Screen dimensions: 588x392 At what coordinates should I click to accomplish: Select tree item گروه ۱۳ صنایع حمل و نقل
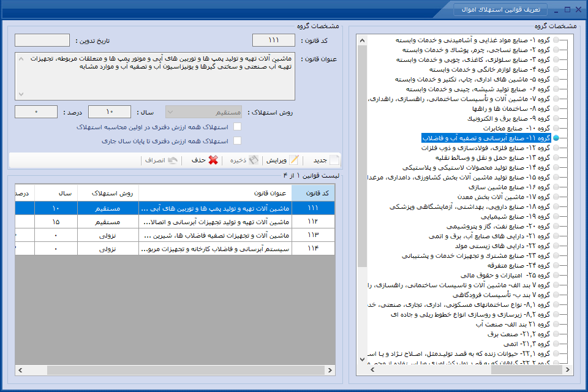tap(492, 157)
